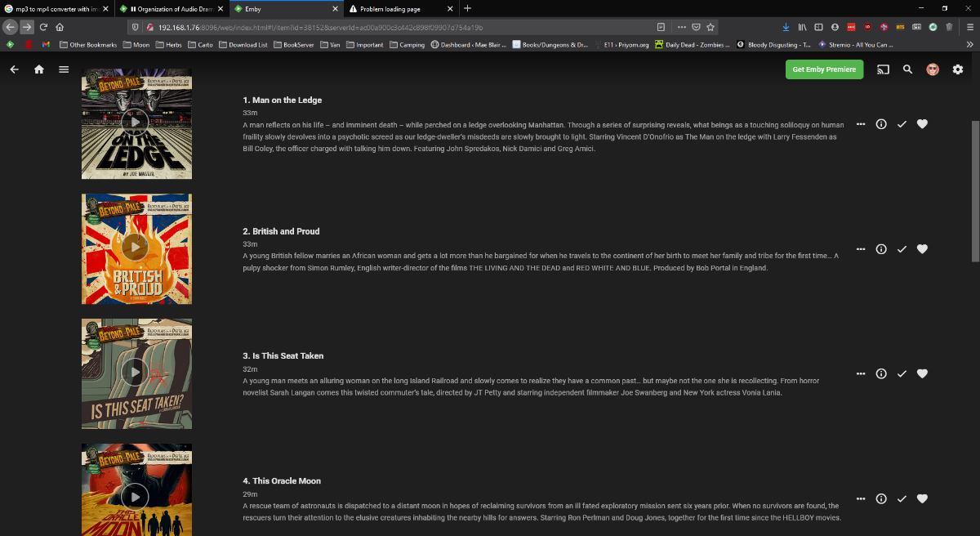The image size is (980, 536).
Task: Open a new browser tab
Action: pyautogui.click(x=467, y=8)
